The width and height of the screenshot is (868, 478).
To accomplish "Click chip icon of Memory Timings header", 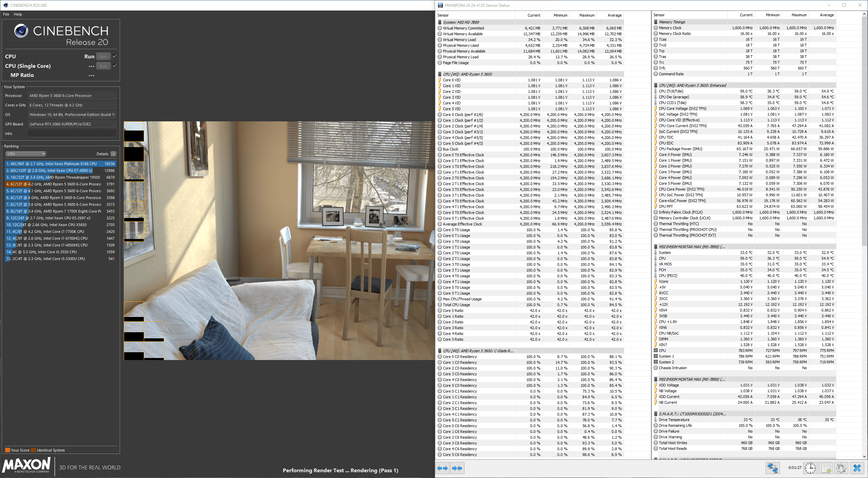I will click(x=656, y=22).
